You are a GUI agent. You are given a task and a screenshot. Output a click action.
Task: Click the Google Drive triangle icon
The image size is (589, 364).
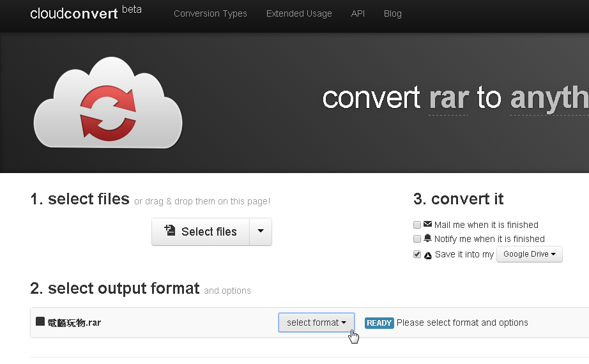point(428,255)
